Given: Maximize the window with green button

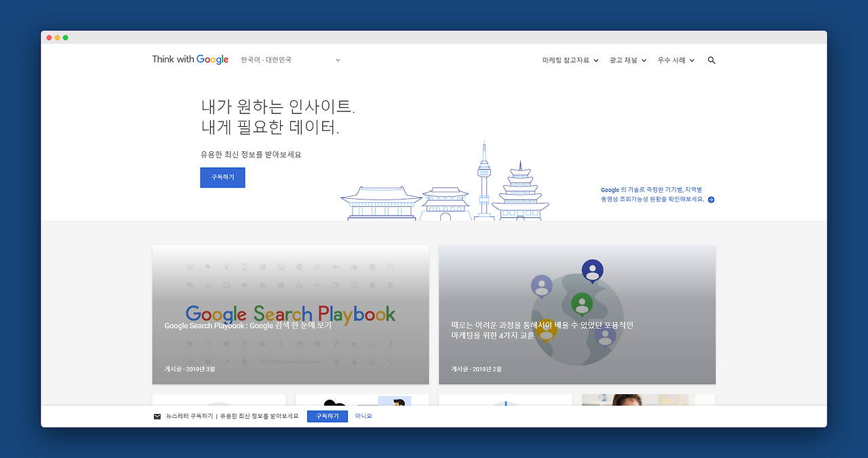Looking at the screenshot, I should point(66,37).
